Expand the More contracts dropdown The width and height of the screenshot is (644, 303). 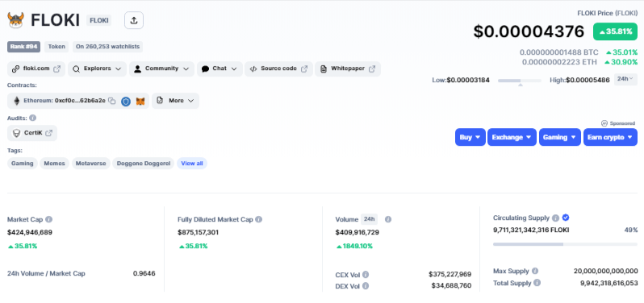pyautogui.click(x=175, y=101)
